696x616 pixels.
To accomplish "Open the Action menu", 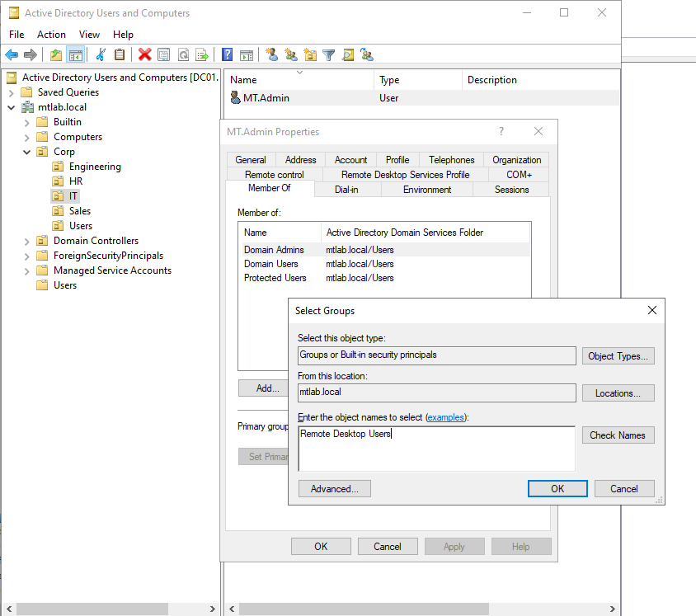I will click(x=51, y=35).
